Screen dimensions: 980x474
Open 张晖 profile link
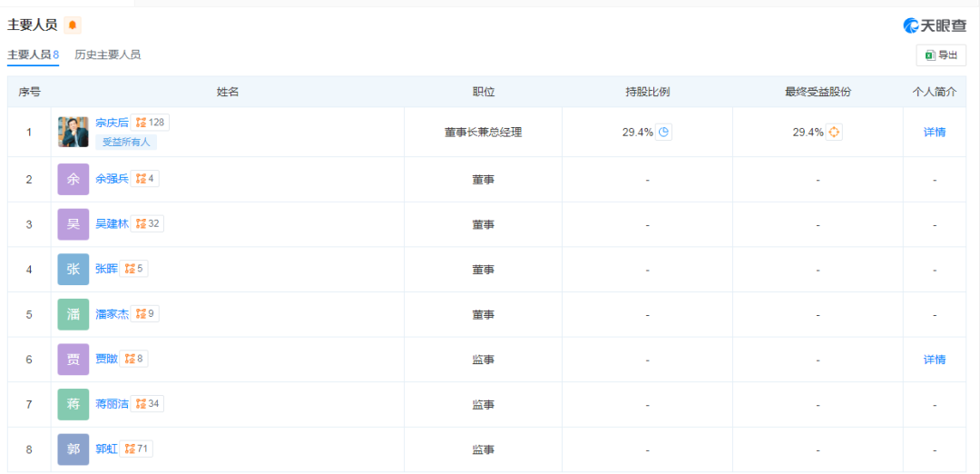click(106, 269)
